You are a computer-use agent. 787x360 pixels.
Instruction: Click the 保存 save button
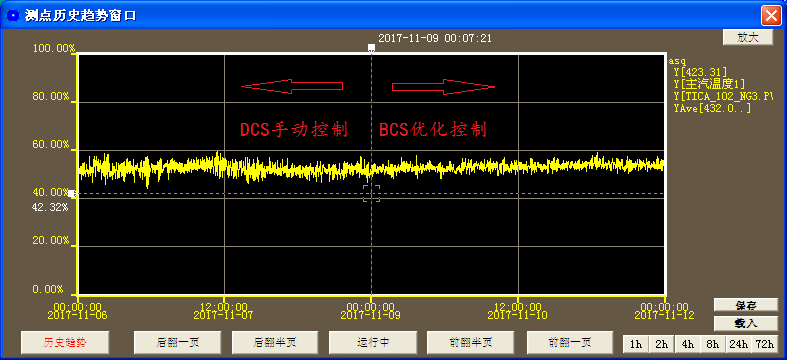(746, 305)
